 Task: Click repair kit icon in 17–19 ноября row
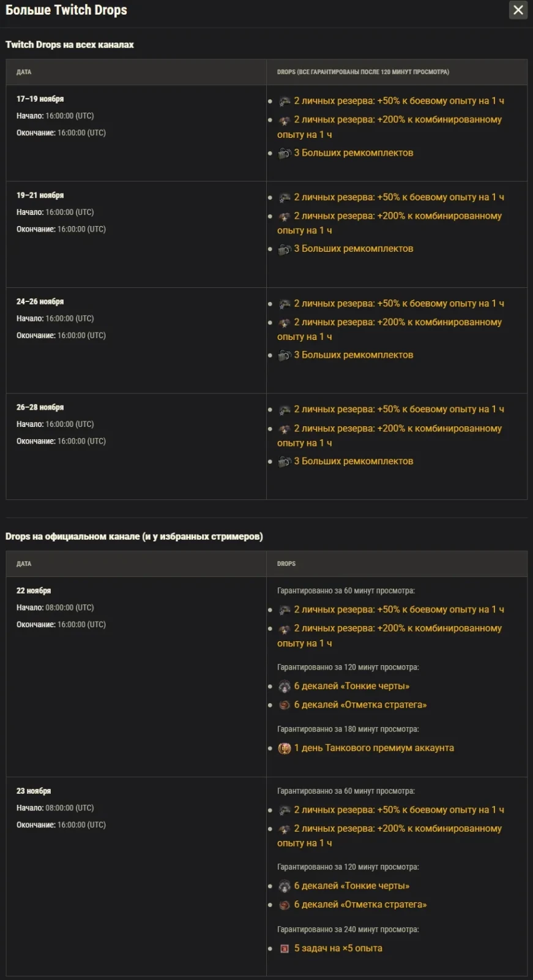(285, 153)
